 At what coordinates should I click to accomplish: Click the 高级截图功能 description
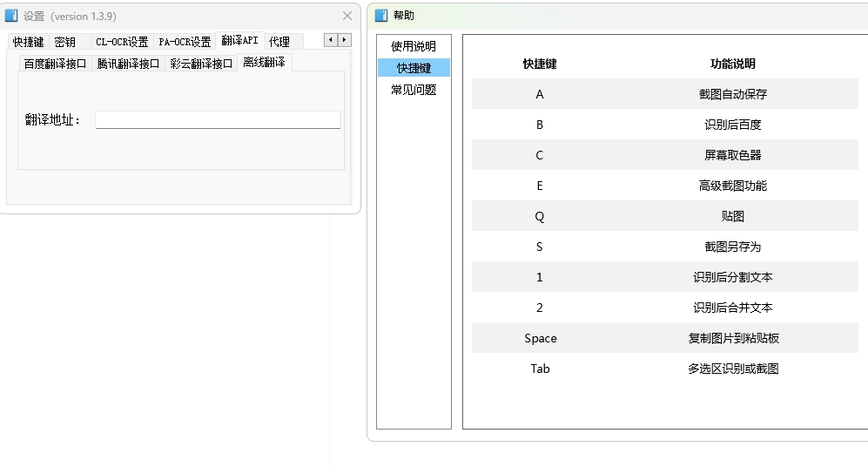[732, 186]
